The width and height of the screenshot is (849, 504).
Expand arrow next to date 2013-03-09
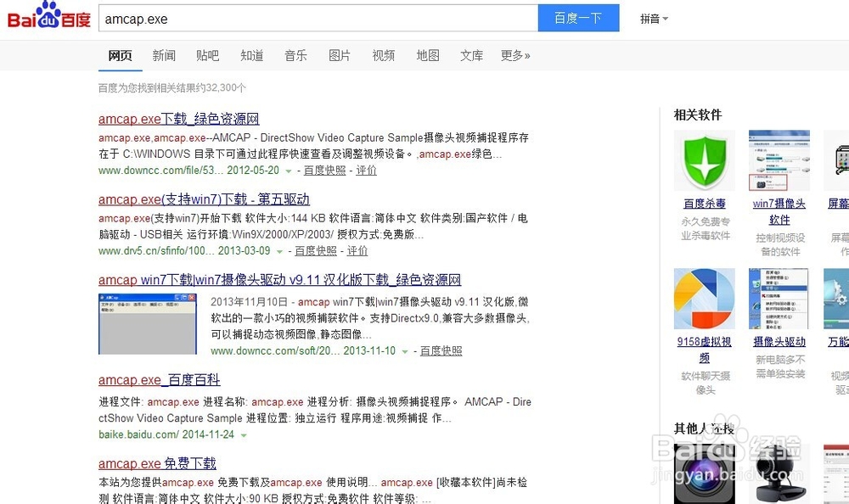[x=279, y=252]
